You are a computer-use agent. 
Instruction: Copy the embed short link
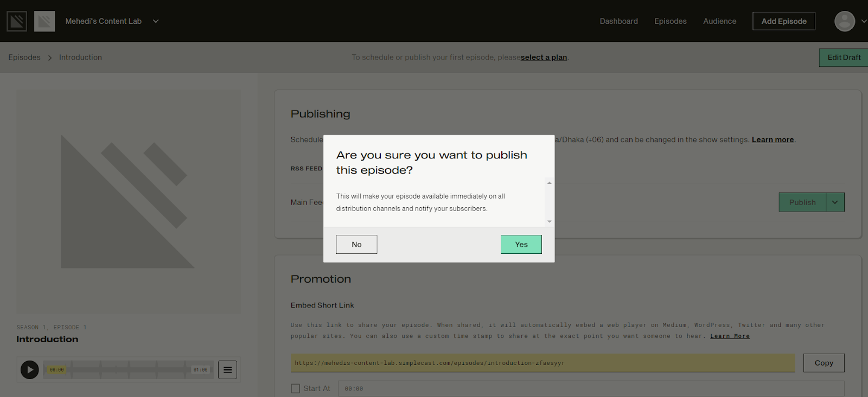824,363
